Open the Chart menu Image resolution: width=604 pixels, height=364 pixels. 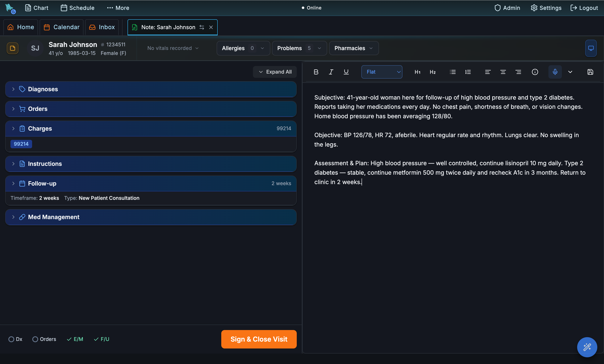[37, 8]
